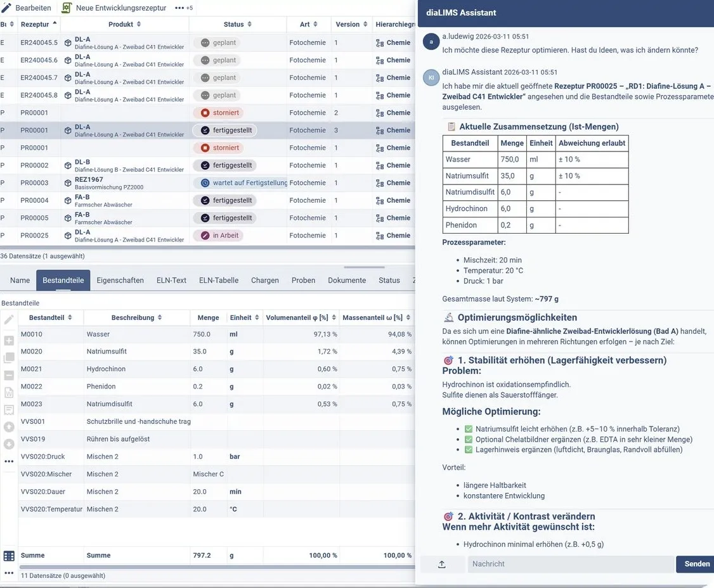Open the Dokumente tab
714x588 pixels.
(x=347, y=280)
